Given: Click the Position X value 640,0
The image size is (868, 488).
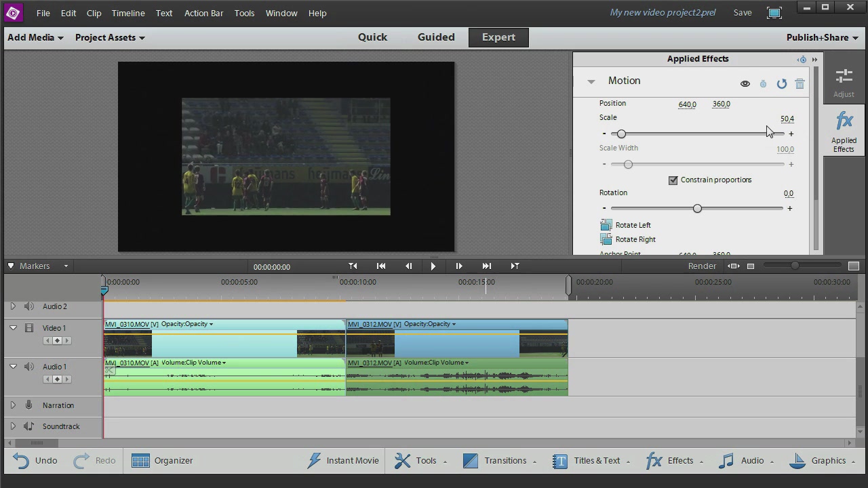Looking at the screenshot, I should [687, 104].
